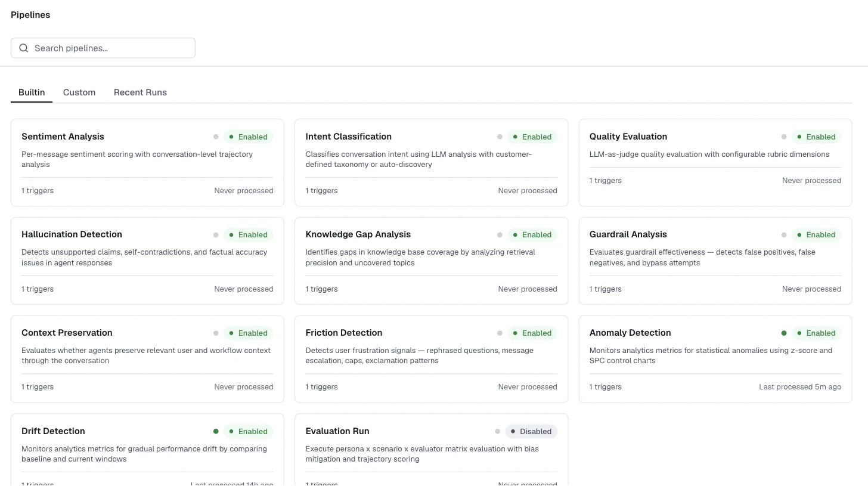Open the Hallucination Detection pipeline title
The image size is (868, 486).
point(72,235)
